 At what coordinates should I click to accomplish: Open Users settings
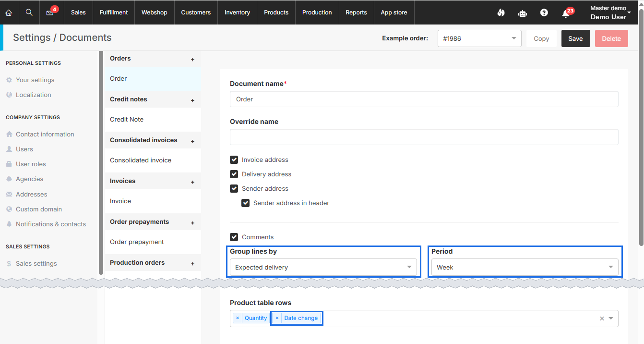pyautogui.click(x=24, y=149)
